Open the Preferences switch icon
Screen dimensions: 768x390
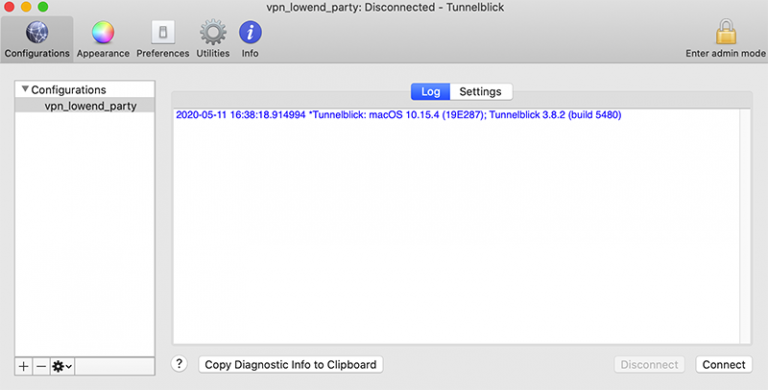163,33
